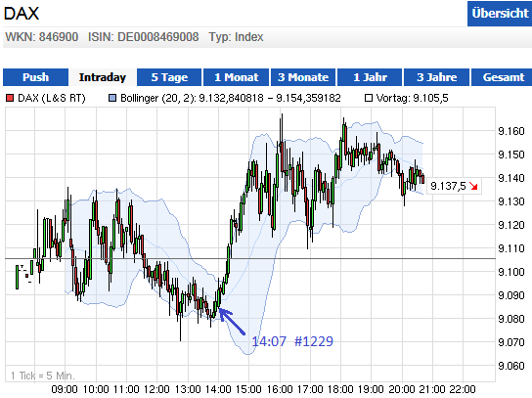
Task: Click the 9.160 price axis label
Action: pyautogui.click(x=510, y=131)
